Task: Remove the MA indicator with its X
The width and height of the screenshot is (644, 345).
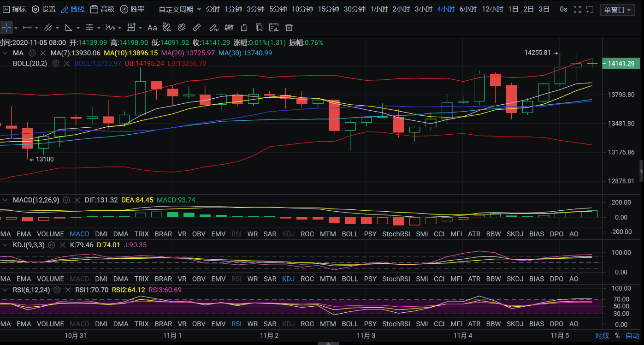Action: (x=43, y=53)
